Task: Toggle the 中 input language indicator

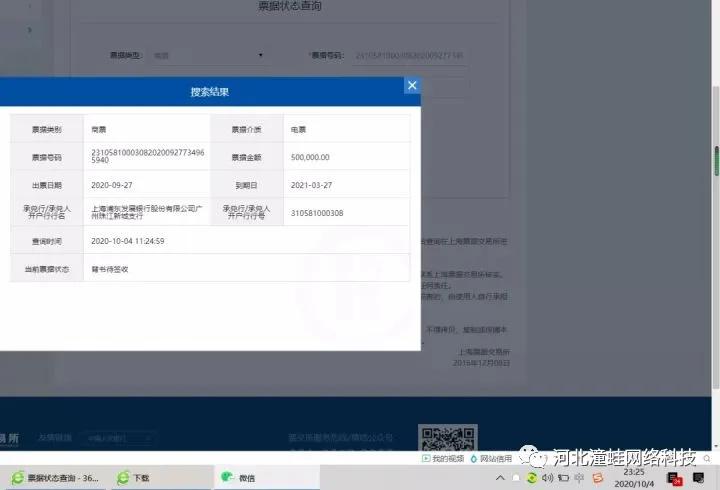Action: point(579,478)
